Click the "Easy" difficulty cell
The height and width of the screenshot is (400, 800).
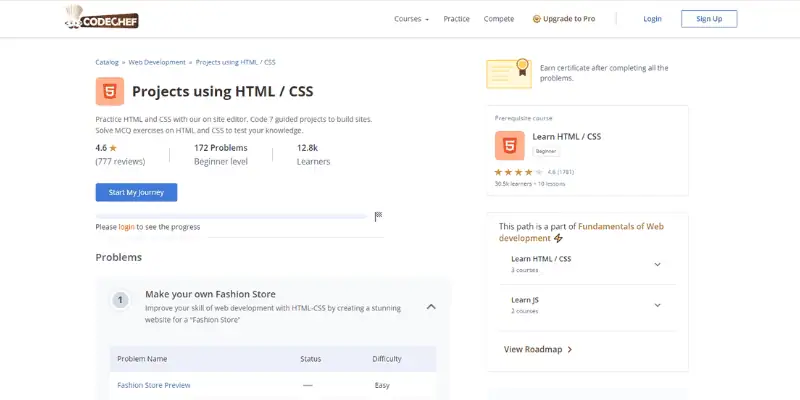382,385
